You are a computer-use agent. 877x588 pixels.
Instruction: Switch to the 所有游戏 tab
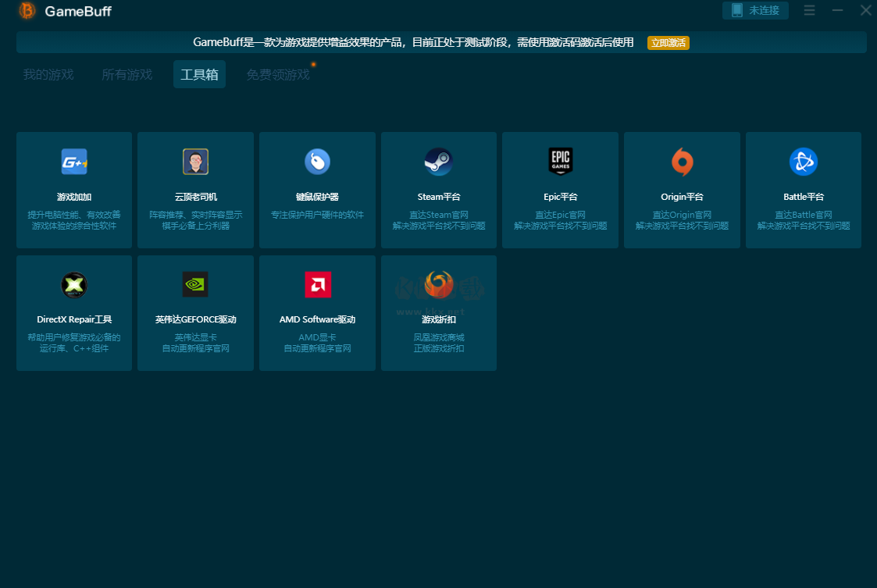point(127,75)
